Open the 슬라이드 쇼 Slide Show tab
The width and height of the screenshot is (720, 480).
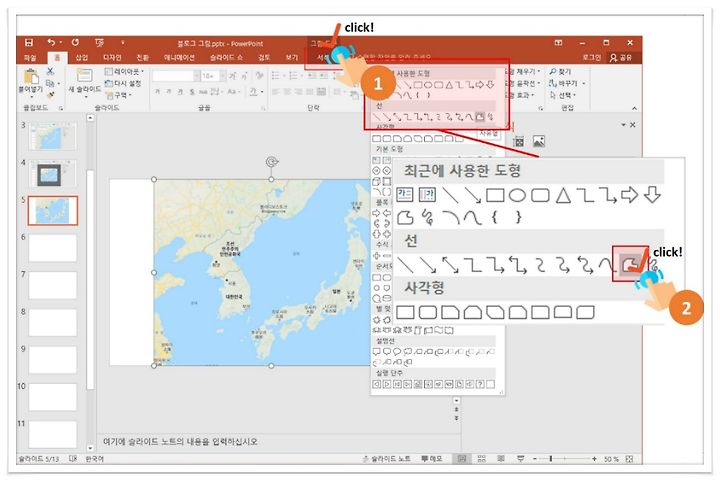[226, 57]
